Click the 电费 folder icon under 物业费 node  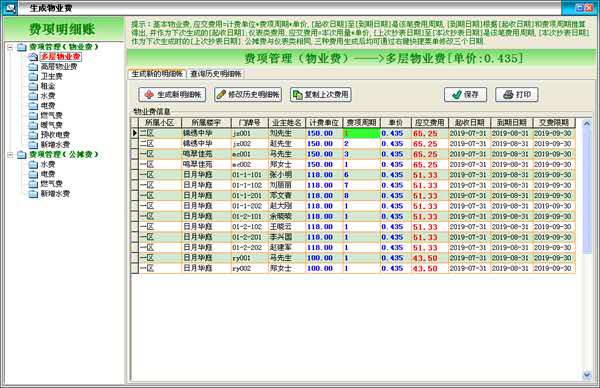[x=33, y=106]
